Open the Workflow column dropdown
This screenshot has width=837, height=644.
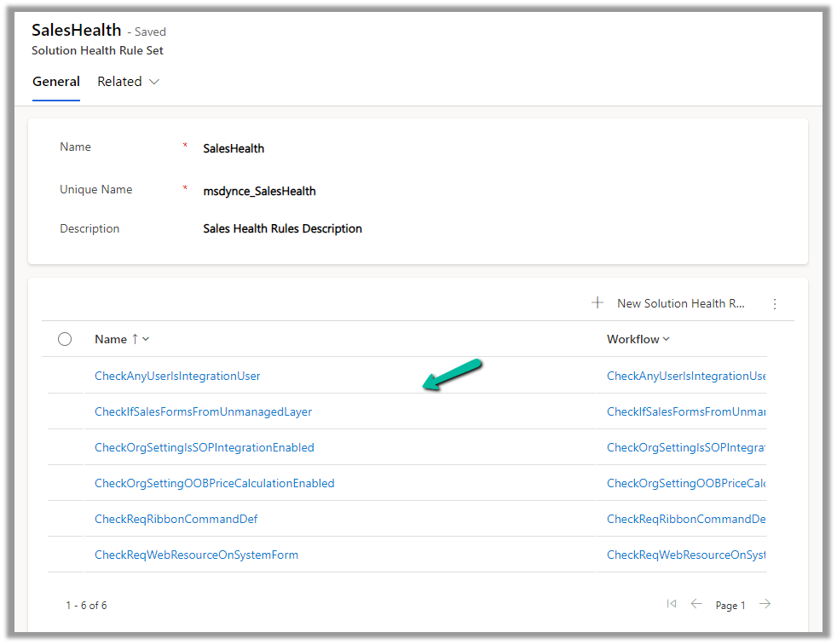pos(666,339)
